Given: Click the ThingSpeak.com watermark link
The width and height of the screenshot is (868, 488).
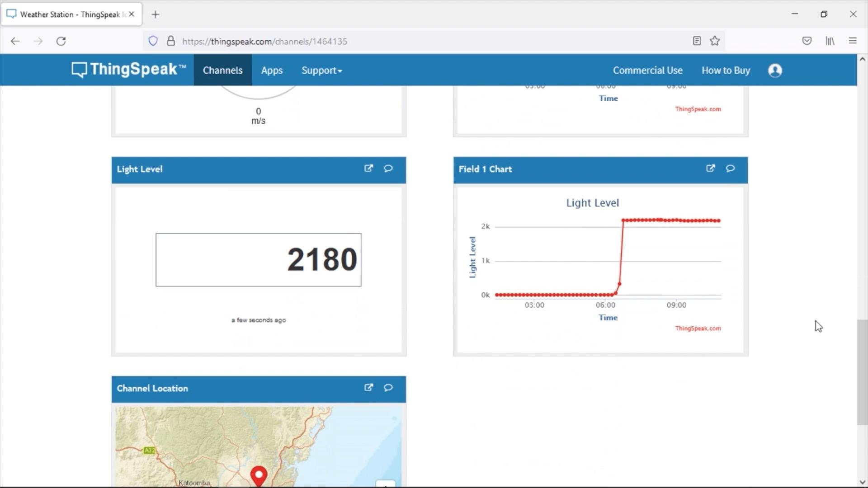Looking at the screenshot, I should tap(698, 328).
